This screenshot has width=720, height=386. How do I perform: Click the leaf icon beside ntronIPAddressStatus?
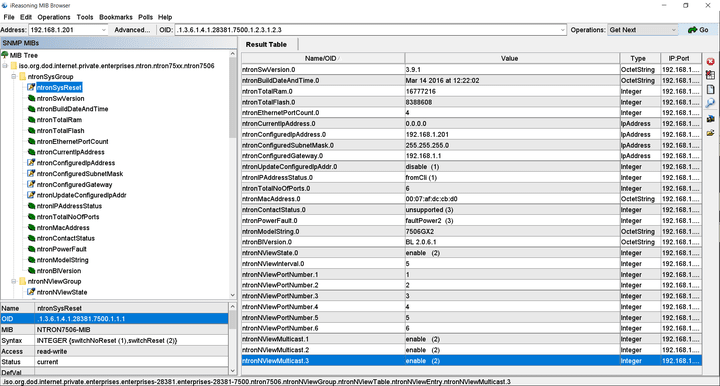pyautogui.click(x=31, y=206)
